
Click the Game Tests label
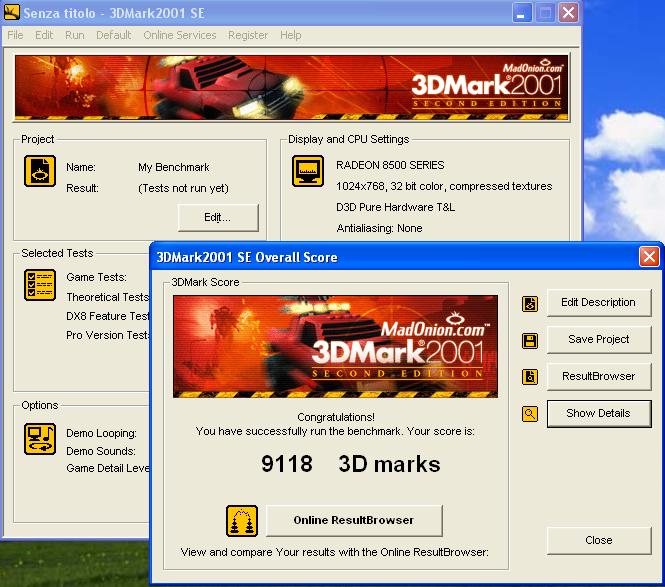click(x=96, y=277)
